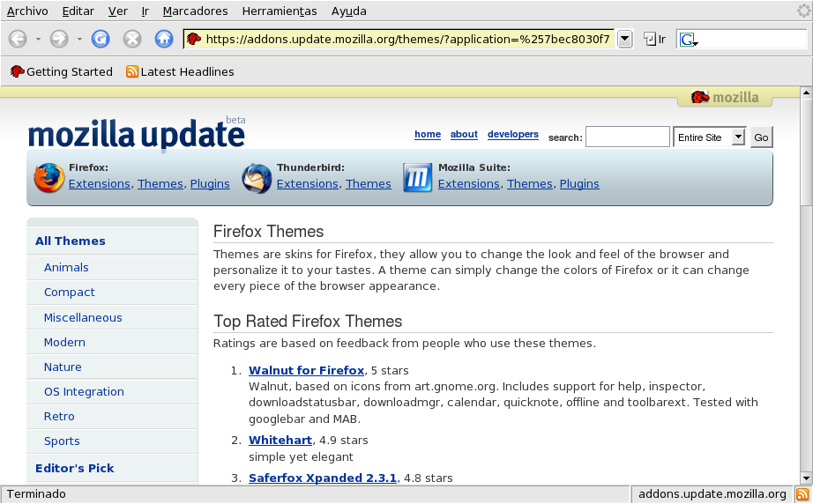Click the Mozilla Suite logo icon
The height and width of the screenshot is (504, 813).
(418, 178)
